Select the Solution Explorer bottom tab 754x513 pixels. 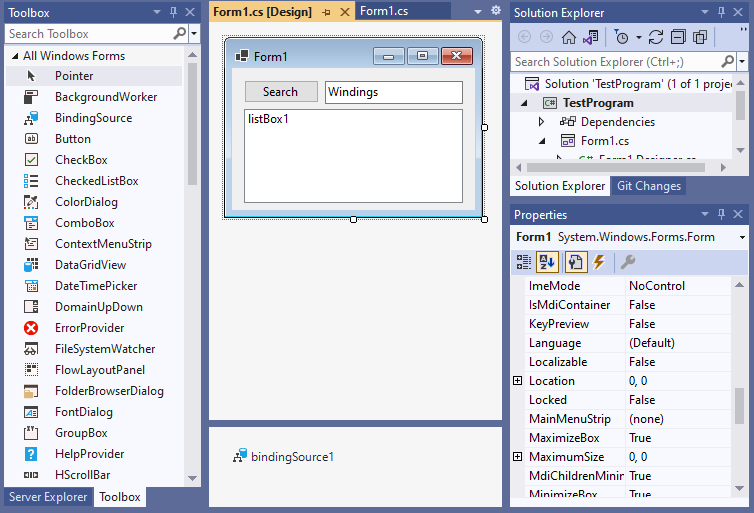[560, 186]
